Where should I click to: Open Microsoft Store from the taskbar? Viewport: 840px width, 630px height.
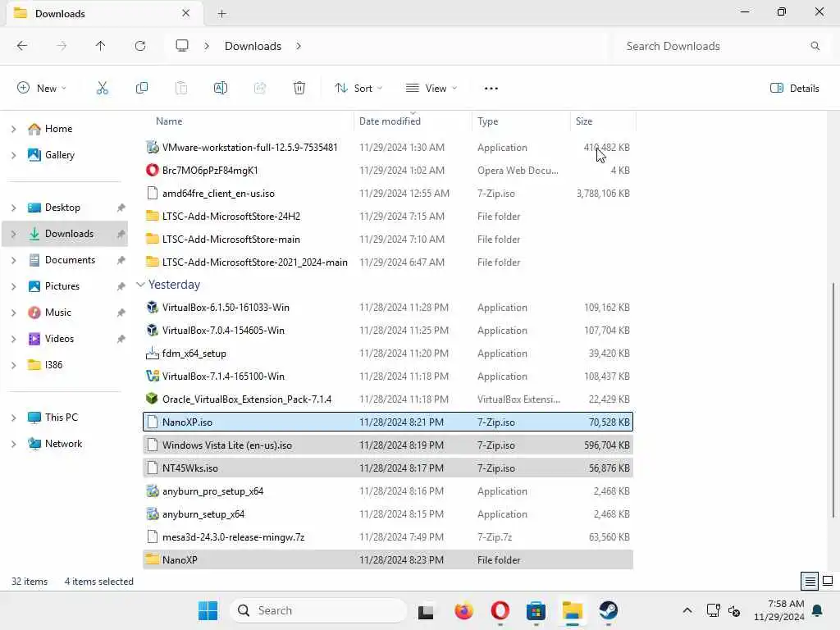click(536, 610)
